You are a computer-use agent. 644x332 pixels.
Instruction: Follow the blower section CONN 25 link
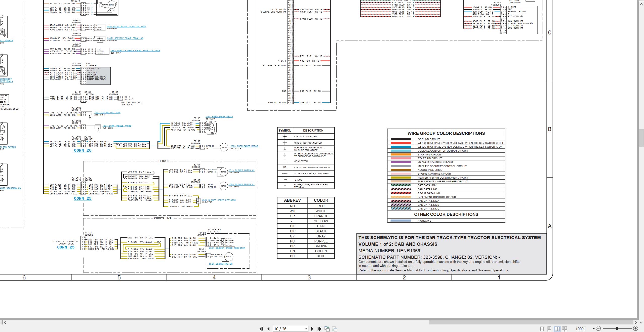[83, 198]
